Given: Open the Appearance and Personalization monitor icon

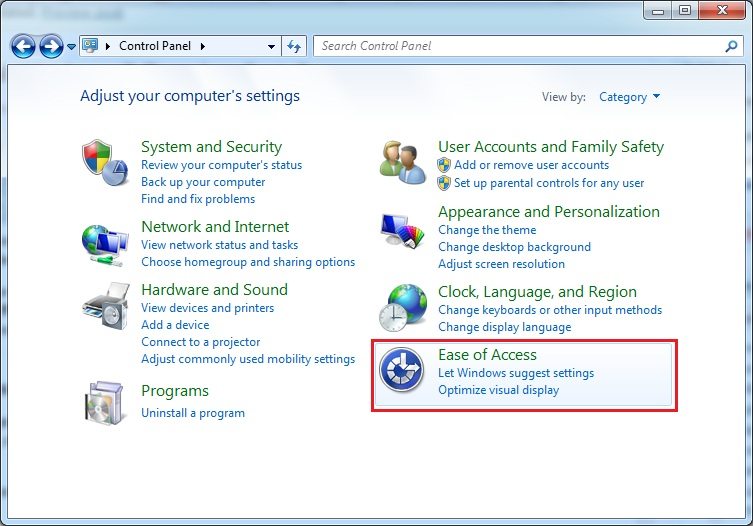Looking at the screenshot, I should (x=402, y=231).
